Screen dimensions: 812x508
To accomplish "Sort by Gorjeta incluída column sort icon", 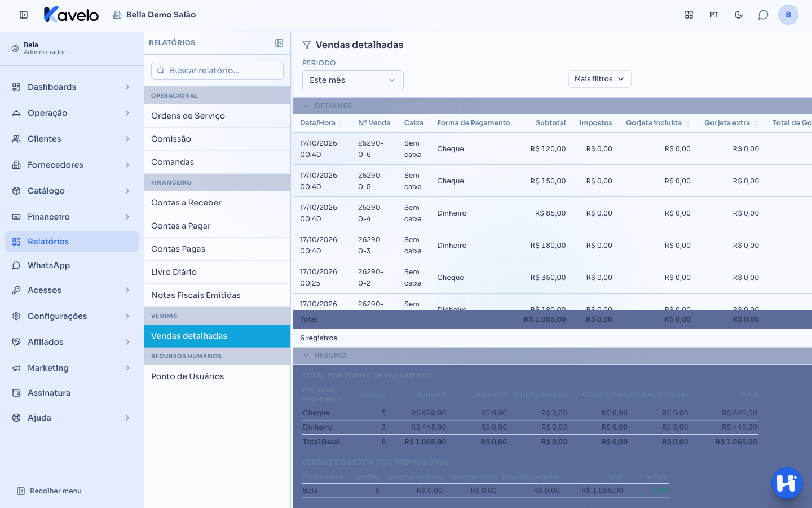I will [687, 123].
